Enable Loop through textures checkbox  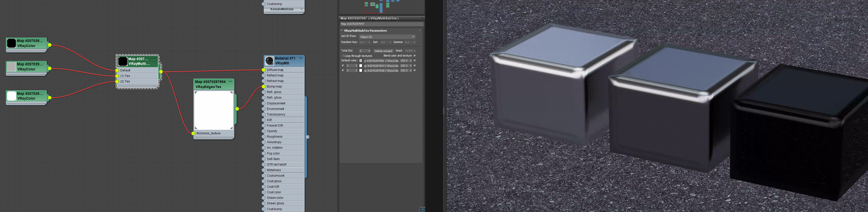pos(343,56)
